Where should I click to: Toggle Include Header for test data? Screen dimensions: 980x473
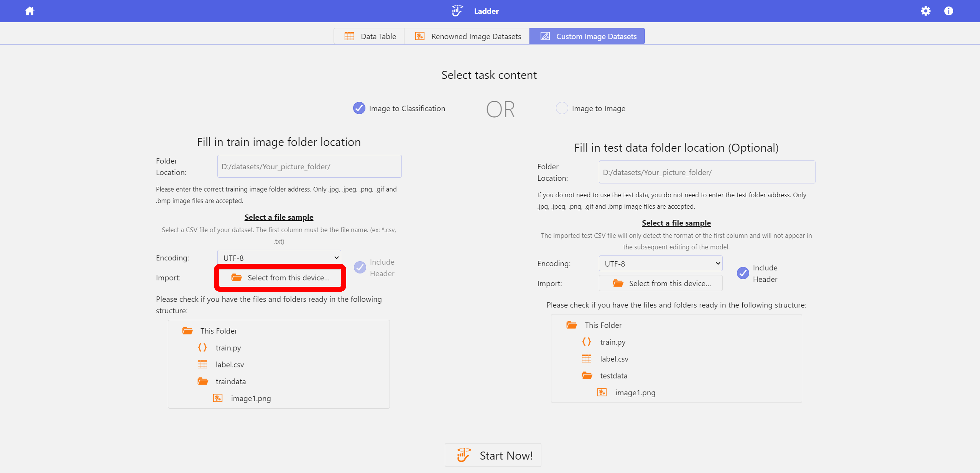click(x=743, y=273)
